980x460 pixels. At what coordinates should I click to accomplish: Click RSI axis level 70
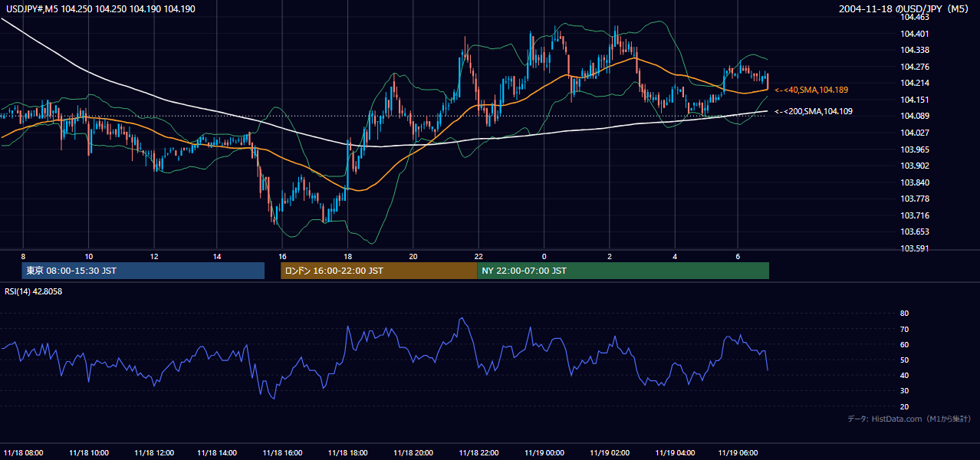pyautogui.click(x=905, y=329)
